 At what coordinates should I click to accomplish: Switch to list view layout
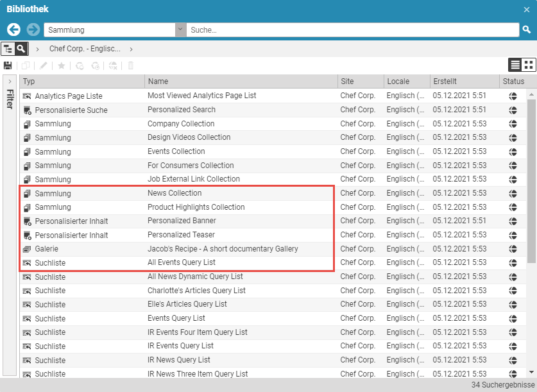(515, 65)
